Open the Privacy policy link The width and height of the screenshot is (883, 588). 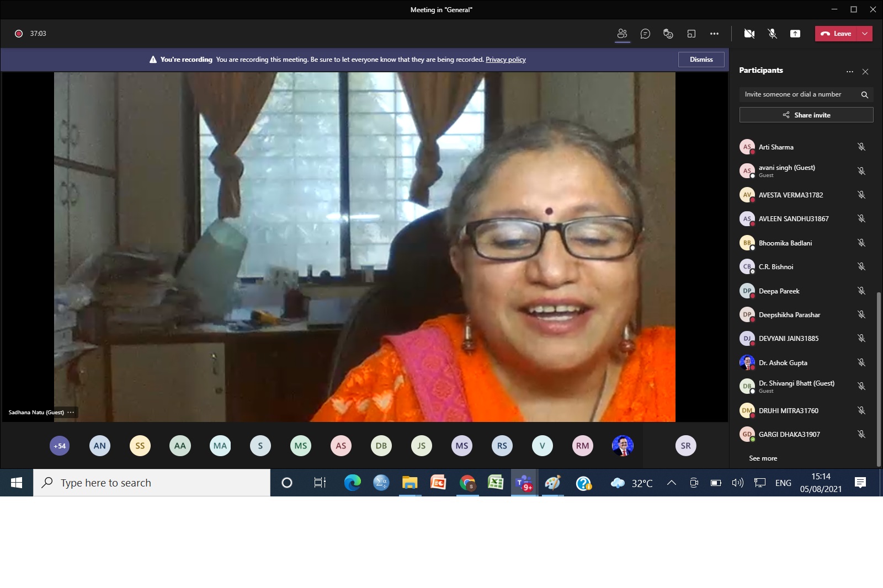(506, 60)
